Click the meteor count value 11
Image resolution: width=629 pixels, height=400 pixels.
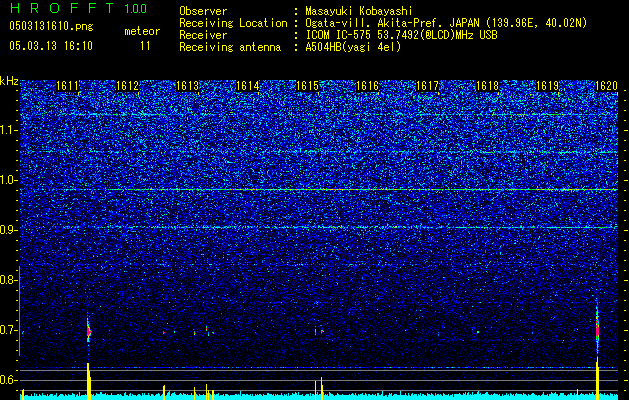click(145, 46)
